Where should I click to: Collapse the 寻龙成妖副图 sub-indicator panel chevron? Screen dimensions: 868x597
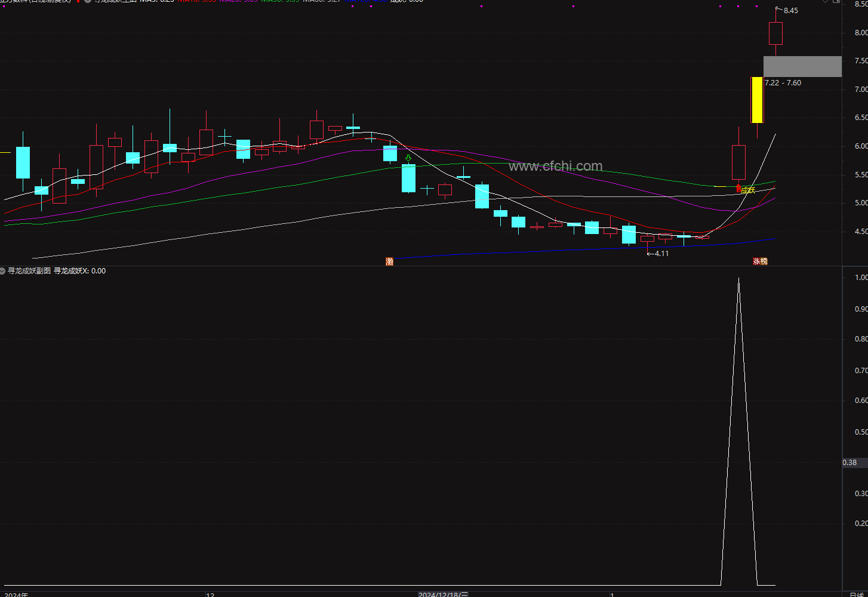coord(3,271)
